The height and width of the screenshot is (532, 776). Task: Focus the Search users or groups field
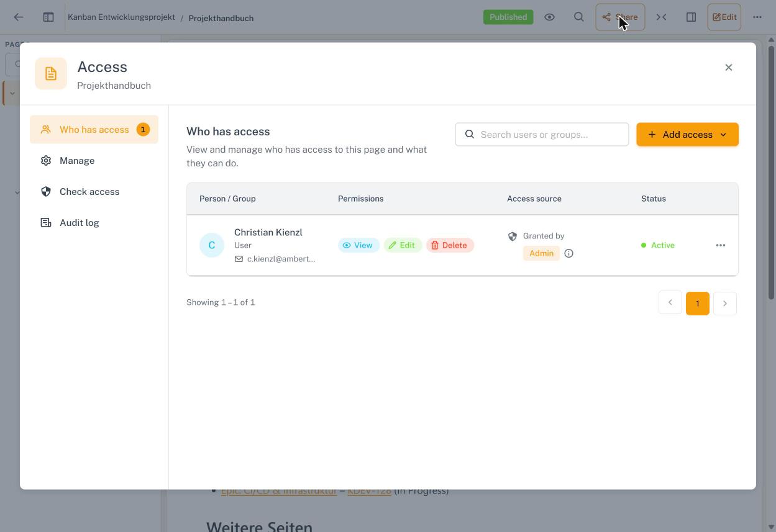click(x=542, y=135)
